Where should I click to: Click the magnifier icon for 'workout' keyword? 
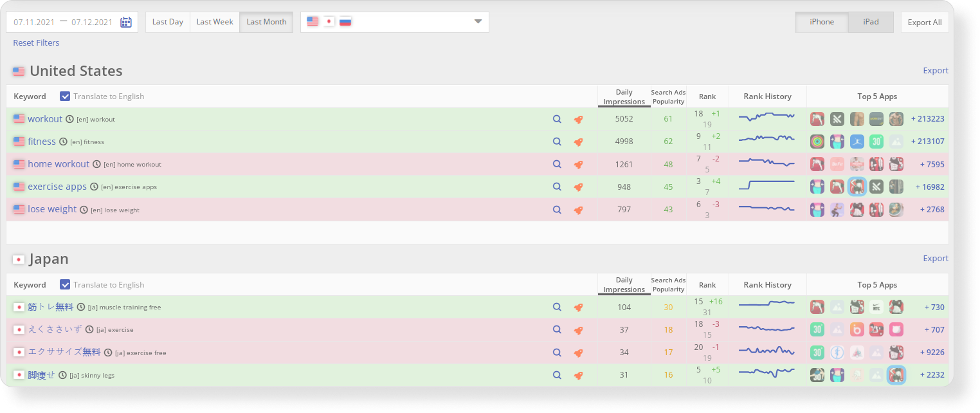557,119
